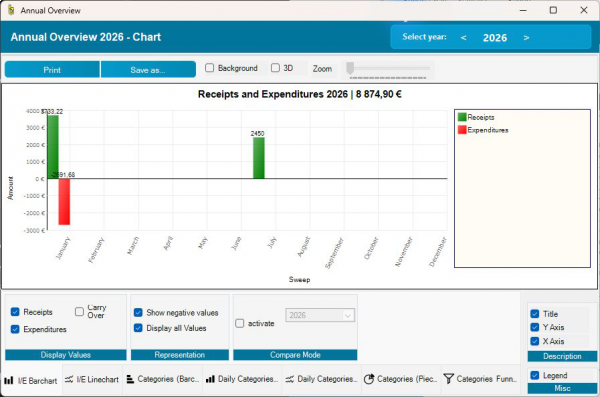This screenshot has width=600, height=397.
Task: Click the January expenditures red bar
Action: (x=64, y=202)
